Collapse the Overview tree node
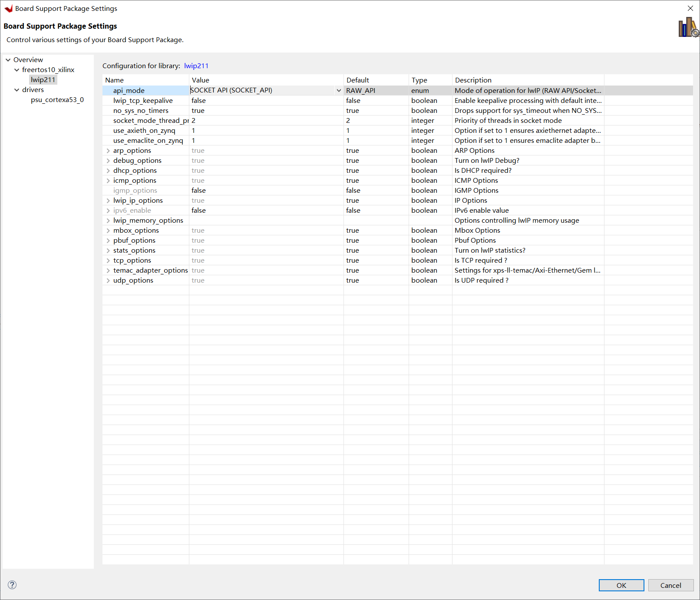The width and height of the screenshot is (700, 600). [x=8, y=60]
